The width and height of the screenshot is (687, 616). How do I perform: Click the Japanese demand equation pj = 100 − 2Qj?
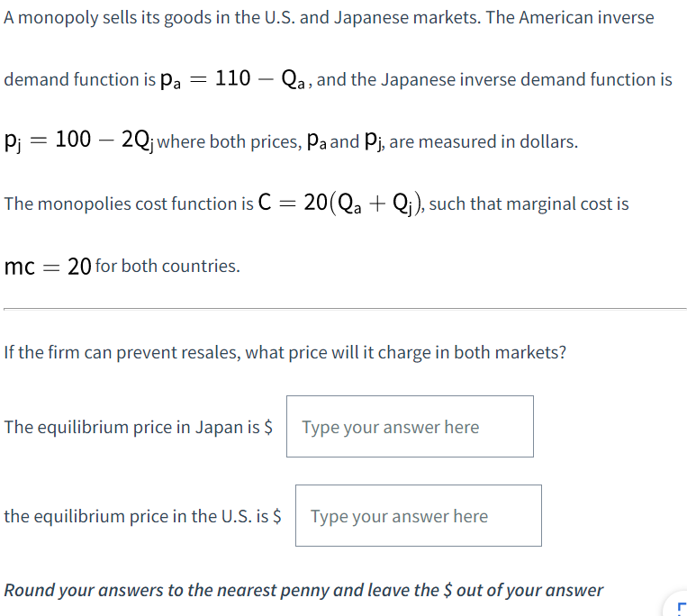pyautogui.click(x=79, y=141)
